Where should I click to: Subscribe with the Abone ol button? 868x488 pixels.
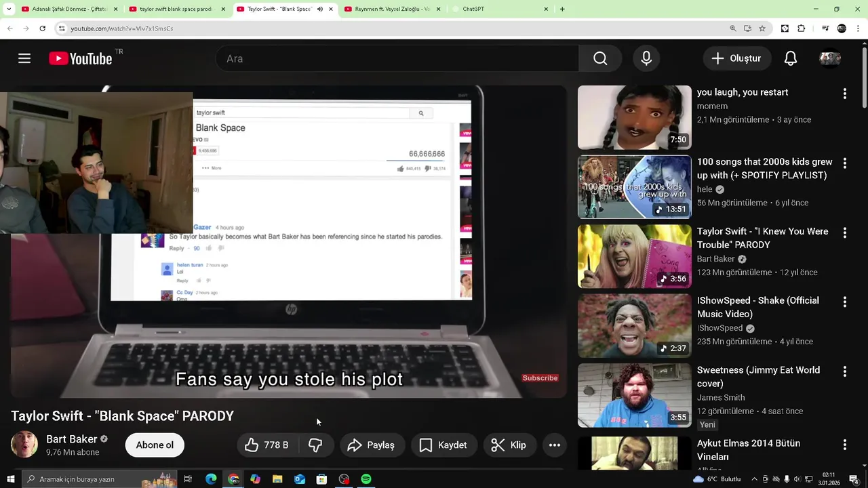(155, 445)
